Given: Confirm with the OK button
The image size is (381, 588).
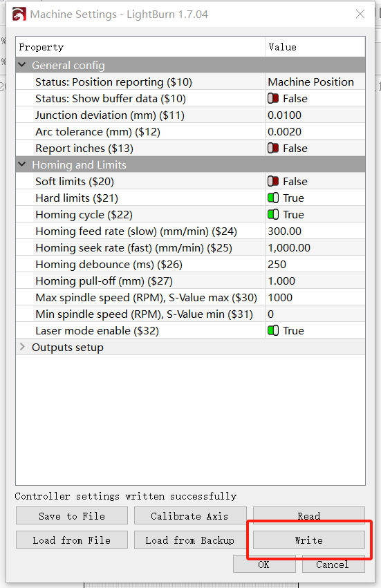Looking at the screenshot, I should click(x=264, y=565).
